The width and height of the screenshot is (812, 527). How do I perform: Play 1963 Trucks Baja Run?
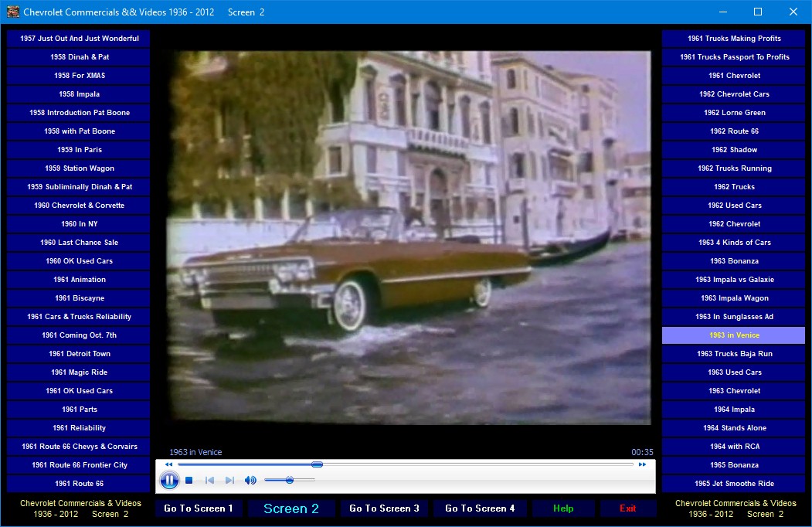point(734,354)
